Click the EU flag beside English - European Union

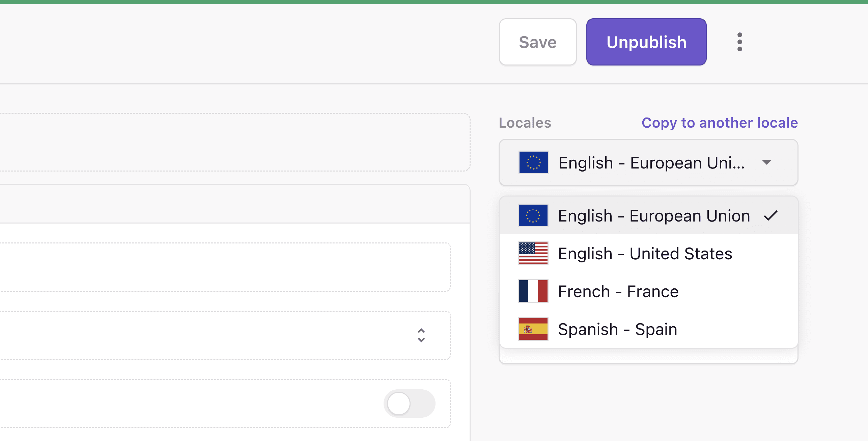[x=533, y=215]
